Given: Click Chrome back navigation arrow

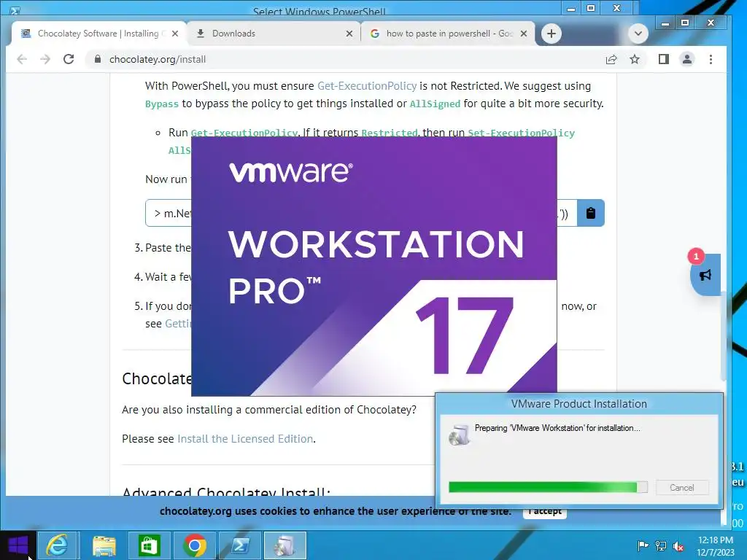Looking at the screenshot, I should click(22, 59).
